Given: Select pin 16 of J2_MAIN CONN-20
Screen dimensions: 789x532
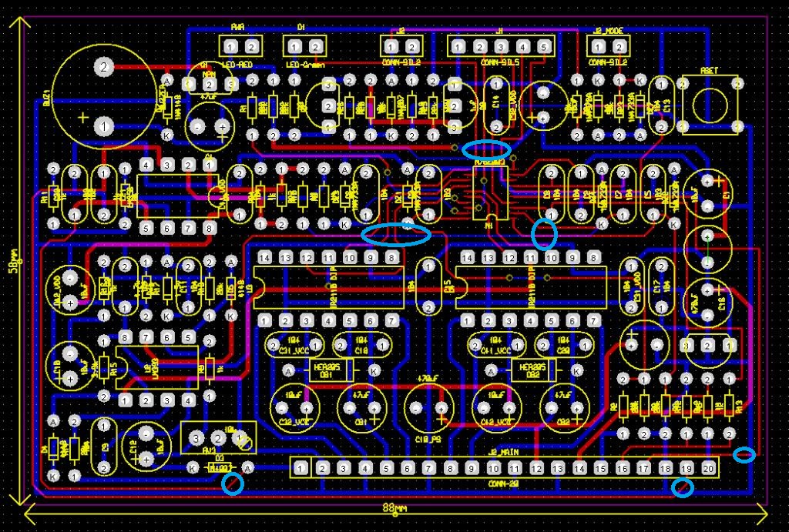Looking at the screenshot, I should (x=622, y=469).
